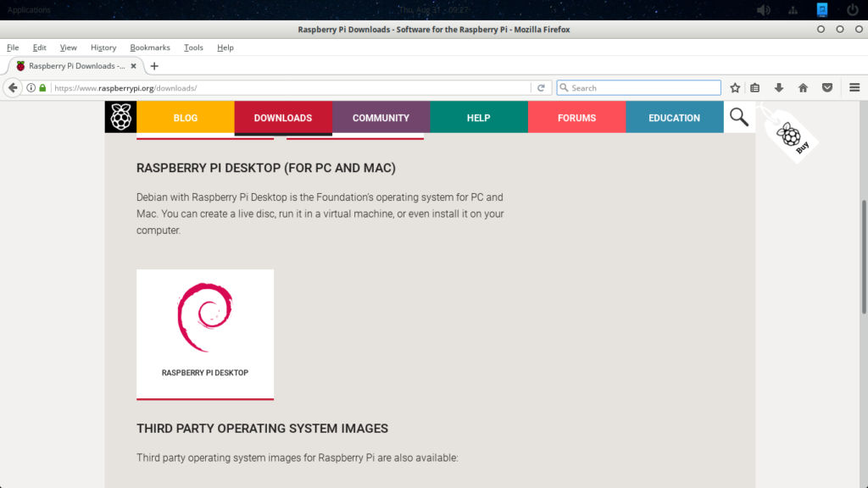Click the Firefox back arrow button
The height and width of the screenshot is (488, 868).
pos(13,87)
